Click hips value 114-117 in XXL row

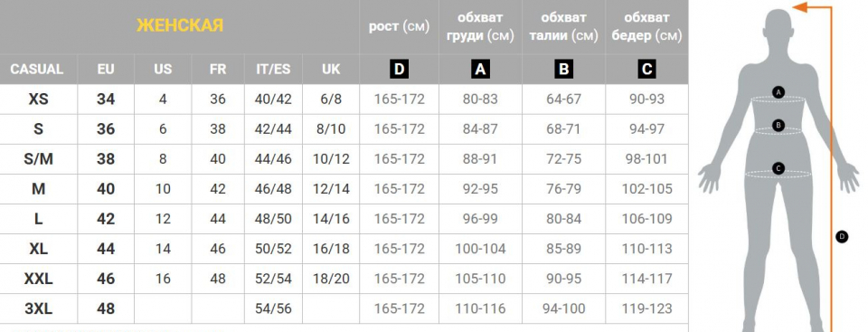click(x=647, y=279)
